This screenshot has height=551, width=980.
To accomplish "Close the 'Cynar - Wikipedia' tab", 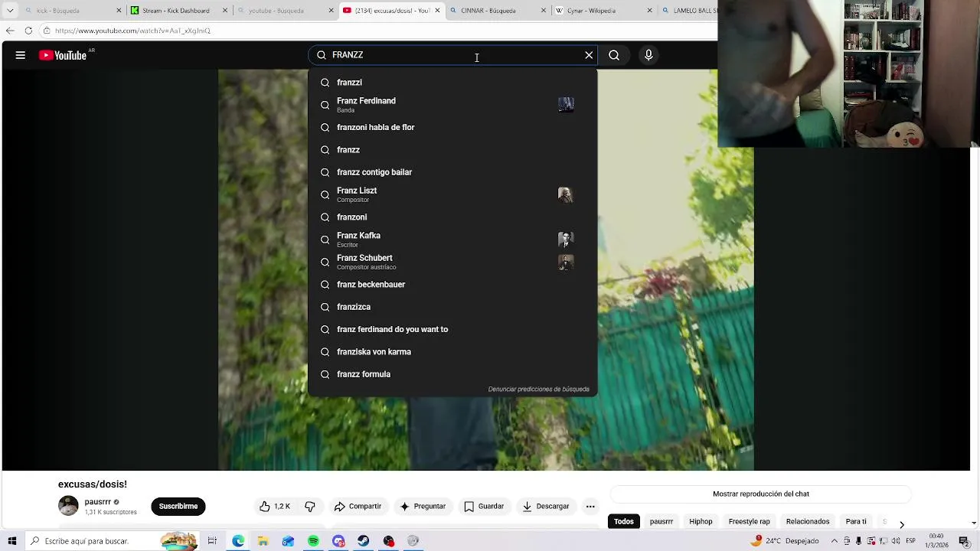I will [x=649, y=11].
